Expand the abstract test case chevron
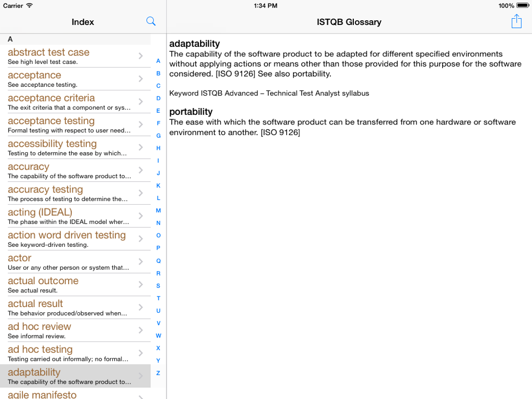The height and width of the screenshot is (399, 532). click(141, 56)
